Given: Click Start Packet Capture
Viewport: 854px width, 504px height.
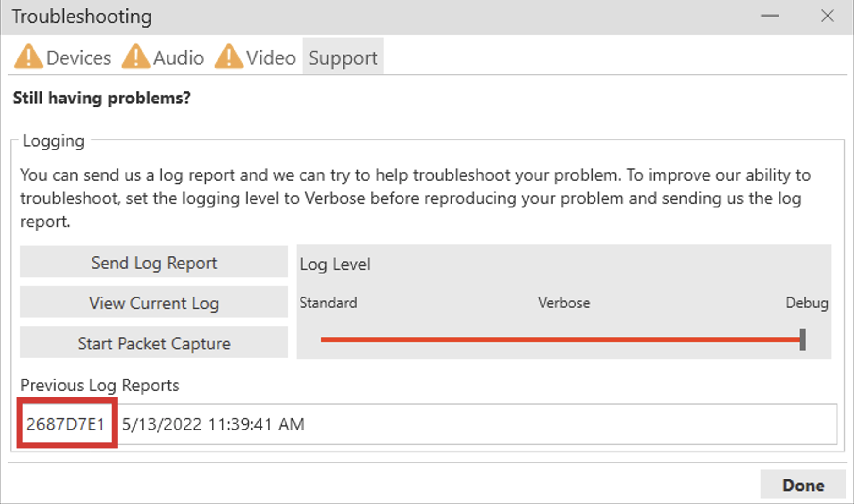Looking at the screenshot, I should (154, 343).
